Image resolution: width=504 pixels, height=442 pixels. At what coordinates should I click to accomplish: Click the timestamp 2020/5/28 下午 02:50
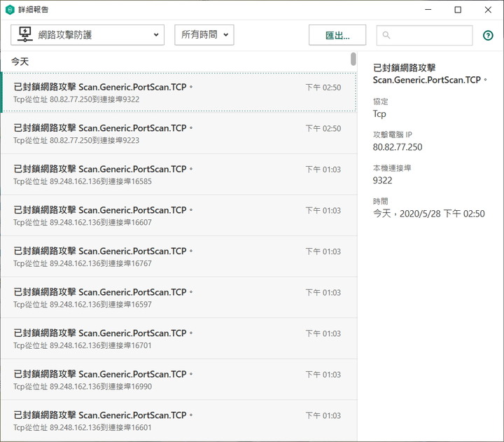pos(442,214)
